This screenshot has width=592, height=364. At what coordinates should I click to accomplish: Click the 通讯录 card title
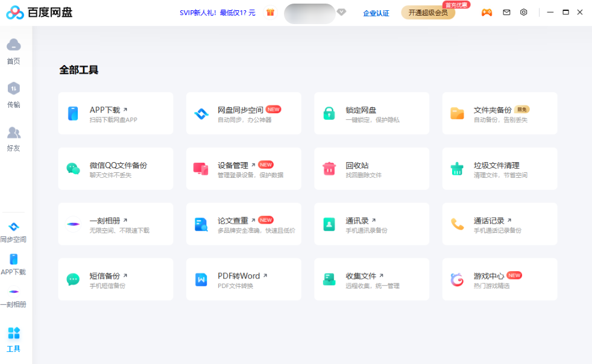tap(357, 221)
